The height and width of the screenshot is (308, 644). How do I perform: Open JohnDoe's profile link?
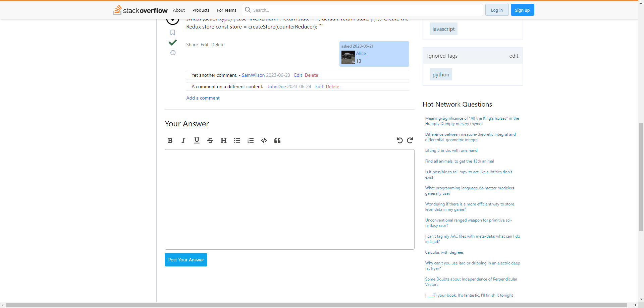click(277, 86)
